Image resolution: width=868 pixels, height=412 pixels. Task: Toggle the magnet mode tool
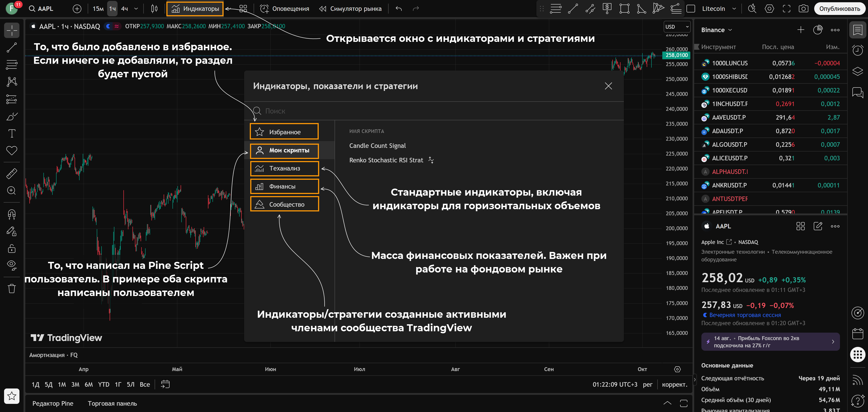12,214
